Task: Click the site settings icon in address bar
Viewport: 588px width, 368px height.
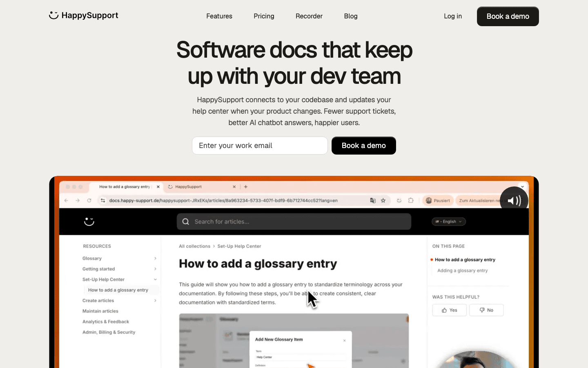Action: point(103,200)
